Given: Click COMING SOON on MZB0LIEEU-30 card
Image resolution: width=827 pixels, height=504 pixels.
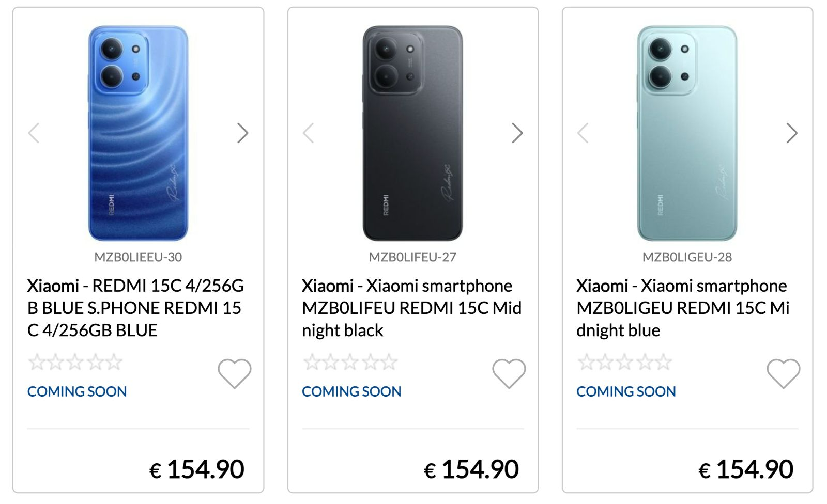Looking at the screenshot, I should (x=77, y=391).
